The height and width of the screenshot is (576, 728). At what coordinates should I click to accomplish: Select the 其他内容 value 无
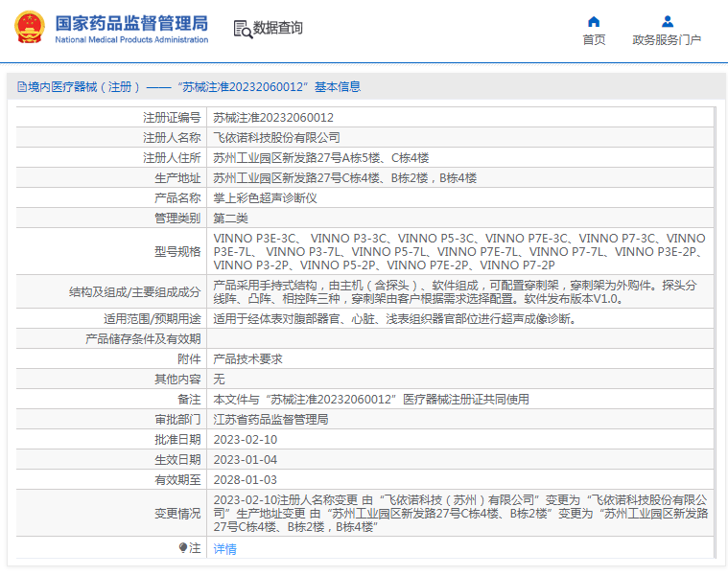(219, 379)
